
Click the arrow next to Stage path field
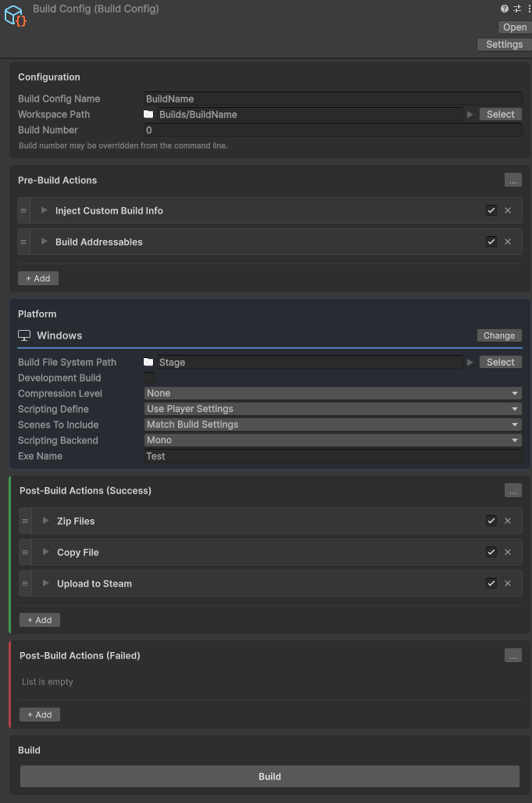click(x=470, y=362)
